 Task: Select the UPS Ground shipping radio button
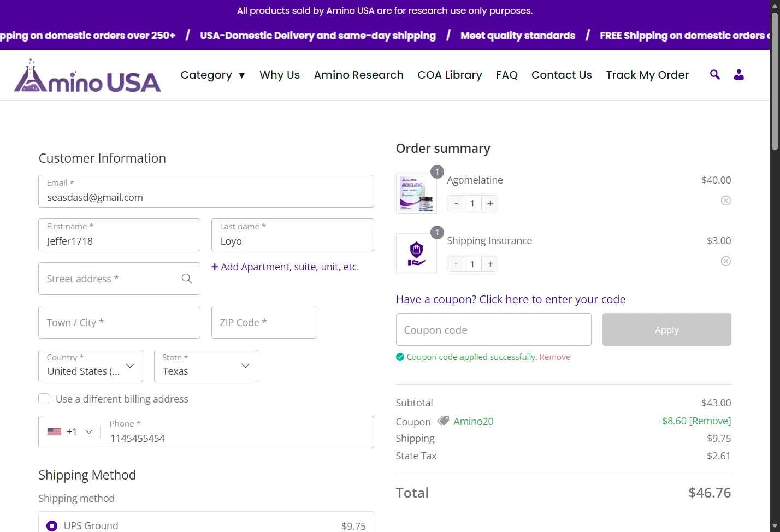(x=52, y=525)
